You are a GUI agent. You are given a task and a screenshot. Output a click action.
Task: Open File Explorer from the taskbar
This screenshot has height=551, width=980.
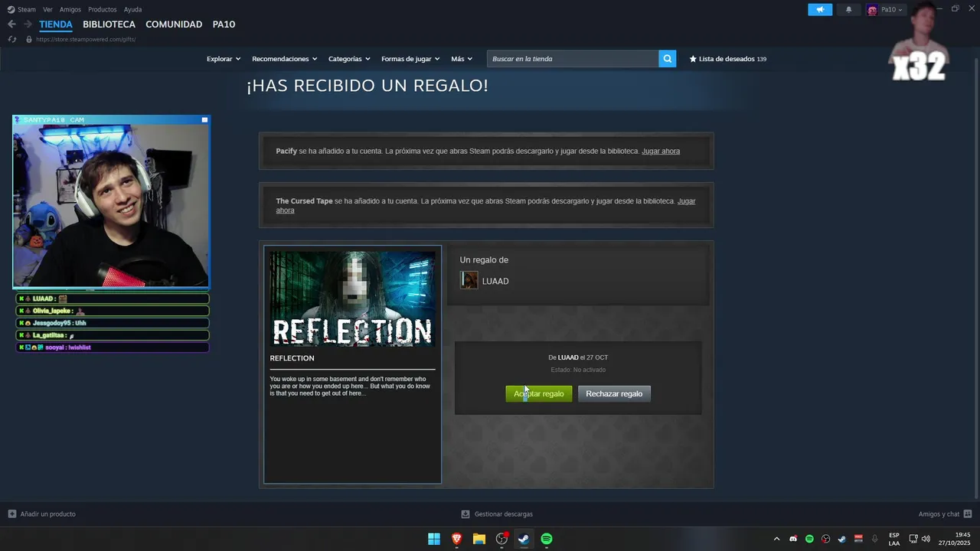(479, 539)
